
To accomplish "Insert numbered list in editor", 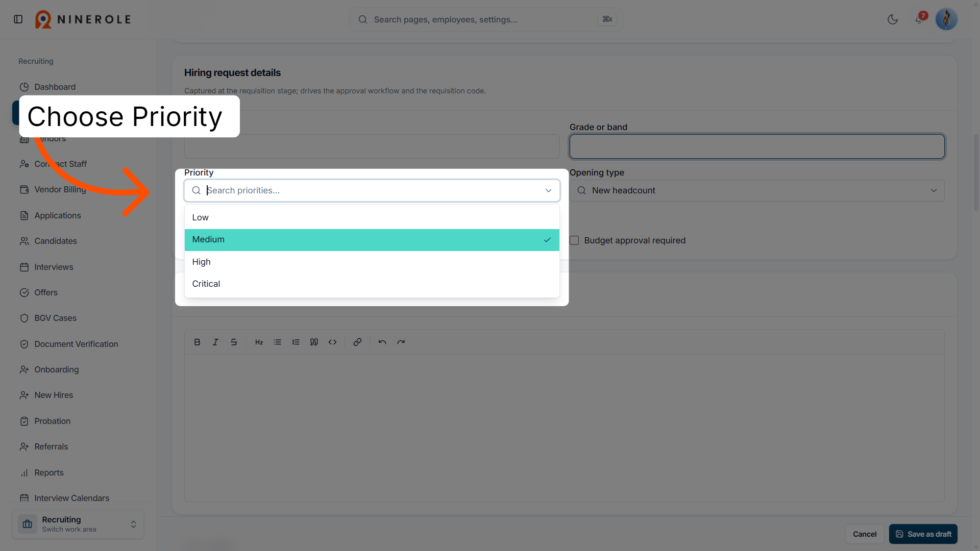I will [x=296, y=342].
